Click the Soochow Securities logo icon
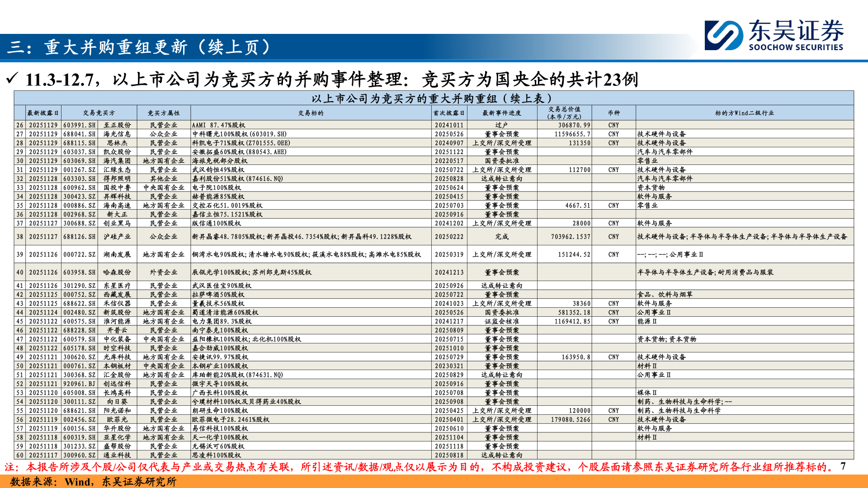This screenshot has height=488, width=868. (x=724, y=35)
